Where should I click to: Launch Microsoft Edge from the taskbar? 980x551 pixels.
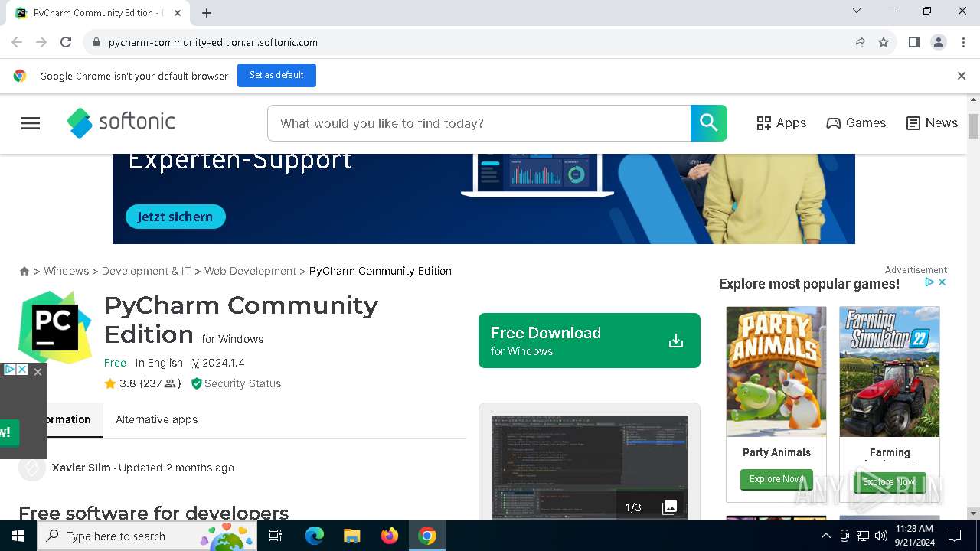[315, 536]
